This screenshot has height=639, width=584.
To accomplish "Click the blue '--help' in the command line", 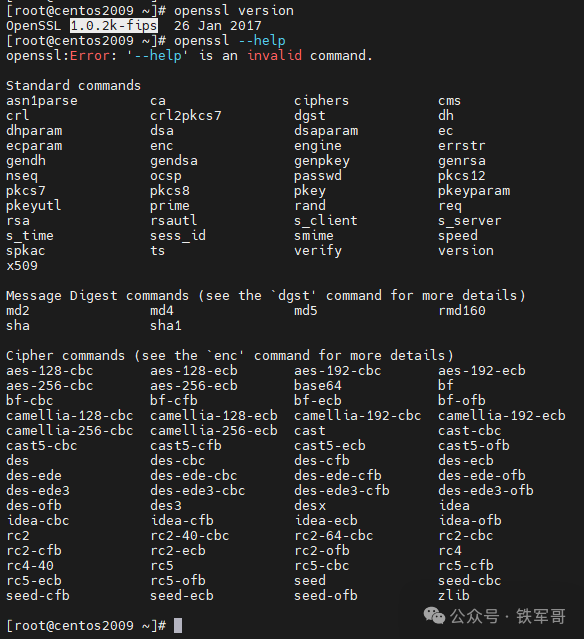I will point(262,40).
